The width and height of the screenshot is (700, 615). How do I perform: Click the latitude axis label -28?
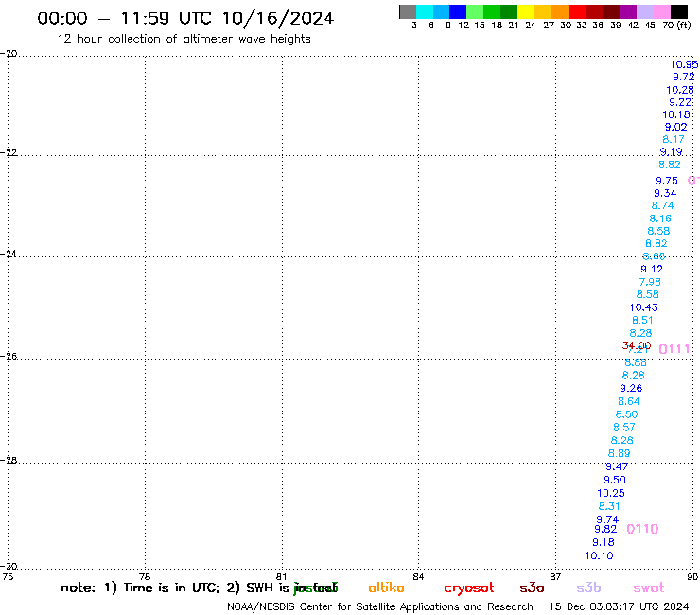(9, 461)
